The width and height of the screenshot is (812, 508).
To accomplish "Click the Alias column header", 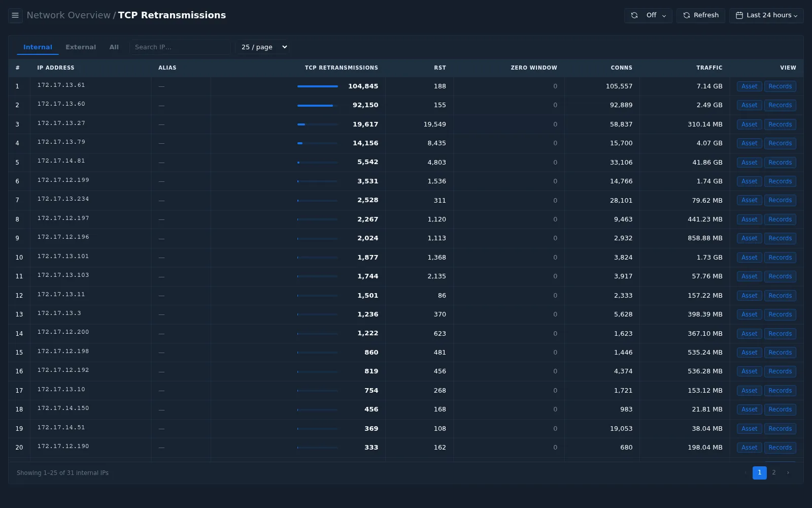I will [x=167, y=68].
